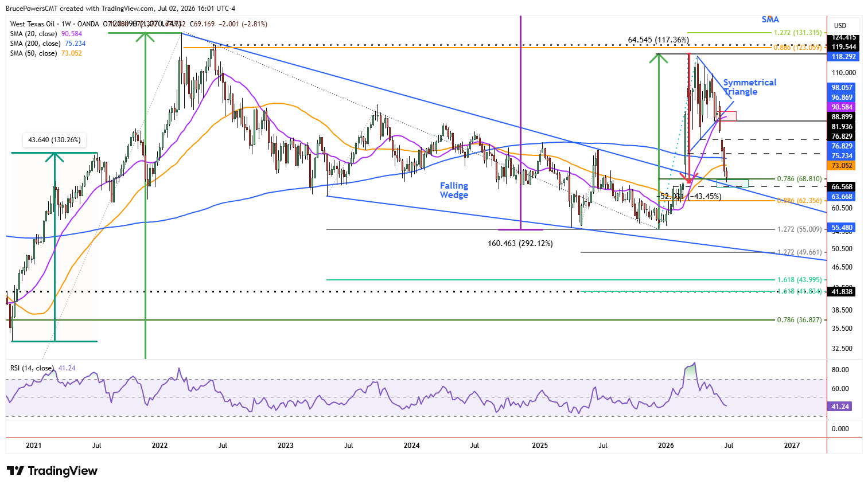
Task: Select the 1.272 (55.009) Fibonacci label
Action: (800, 229)
